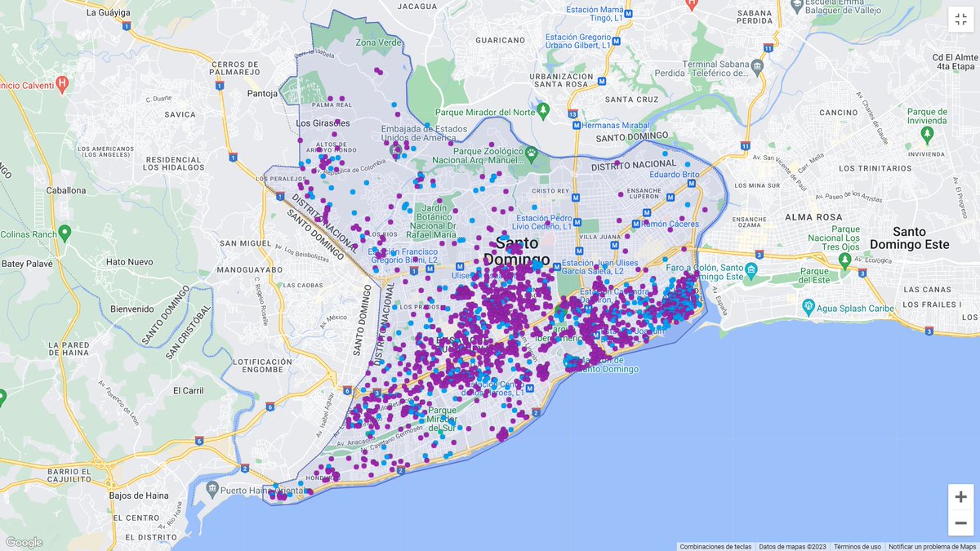This screenshot has height=551, width=980.
Task: Exit fullscreen map view
Action: coord(960,20)
